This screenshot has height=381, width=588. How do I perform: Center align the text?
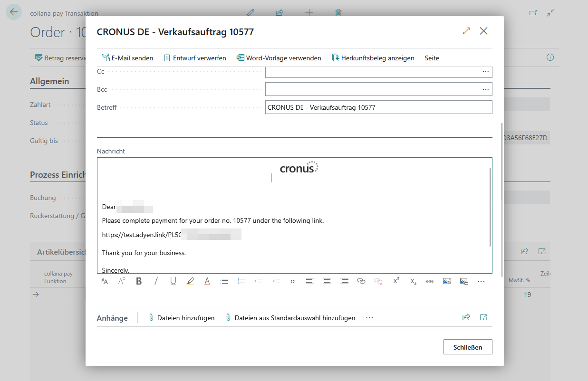[x=327, y=281]
